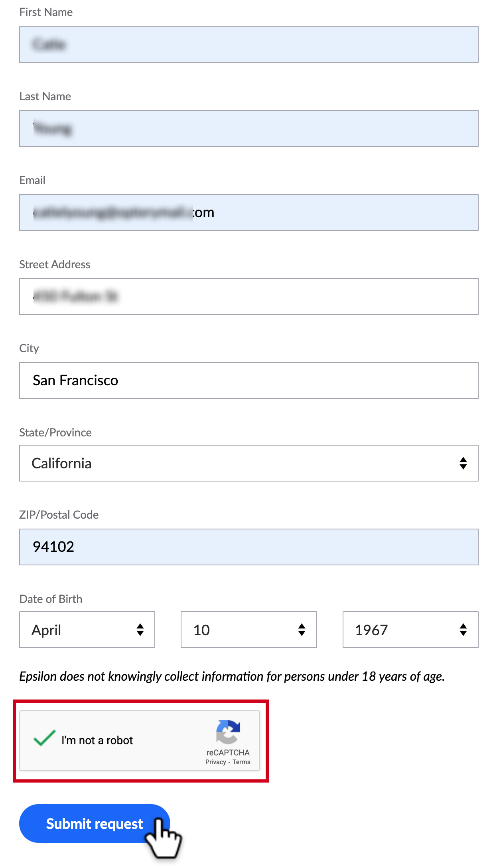Open the California state dropdown
This screenshot has height=868, width=497.
249,463
